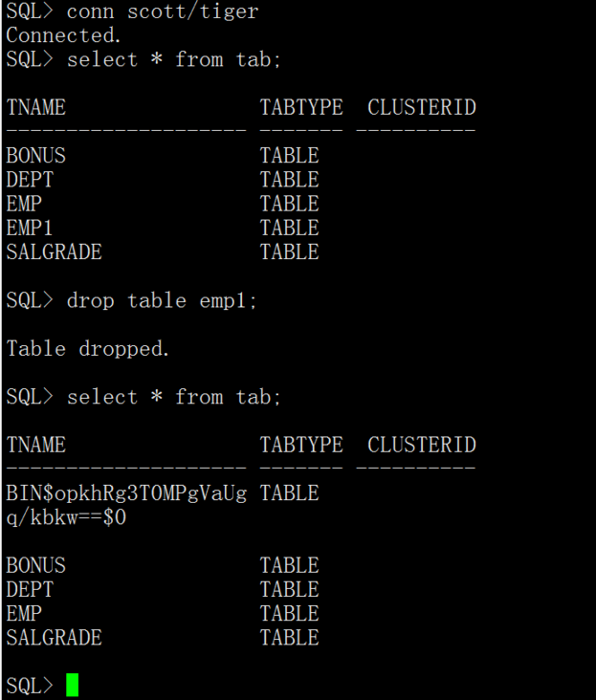The width and height of the screenshot is (596, 700).
Task: Click SALGRADE in the last result listing
Action: click(54, 638)
